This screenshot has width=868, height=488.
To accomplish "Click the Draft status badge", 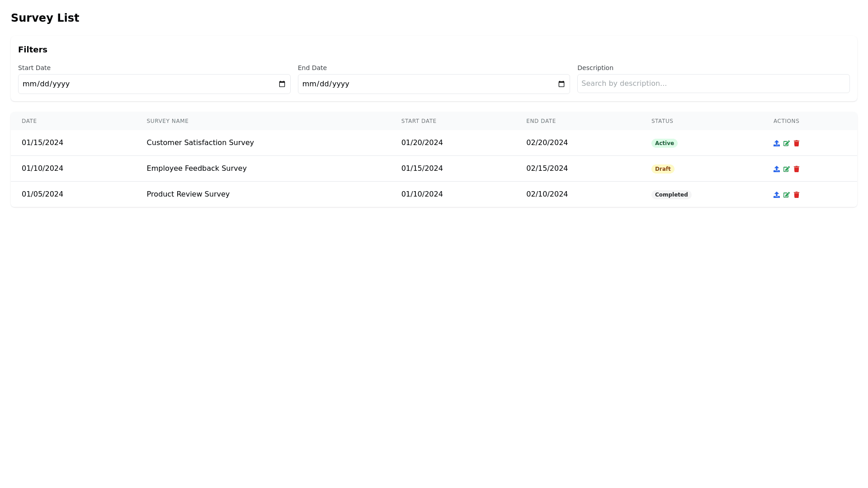I will pyautogui.click(x=662, y=169).
